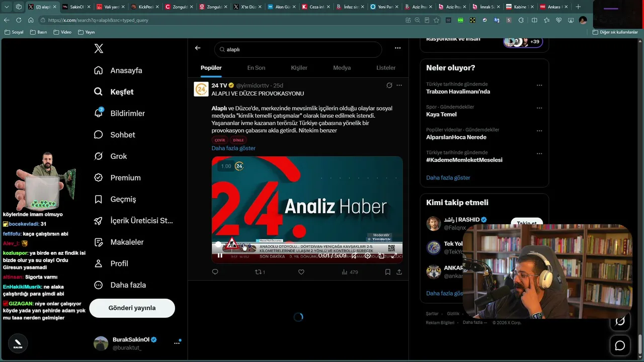Open options for AlparslanHoca Nerede trend
Image resolution: width=644 pixels, height=362 pixels.
(539, 131)
